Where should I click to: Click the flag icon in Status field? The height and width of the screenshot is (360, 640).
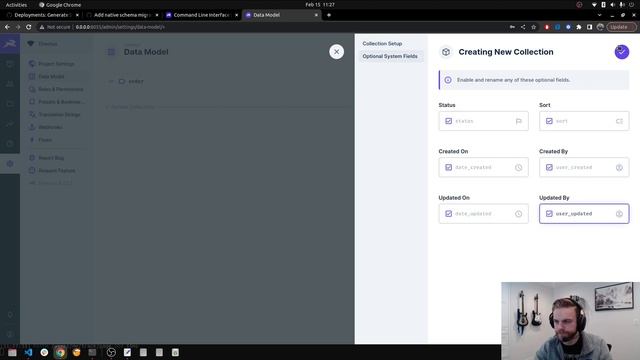(x=518, y=121)
